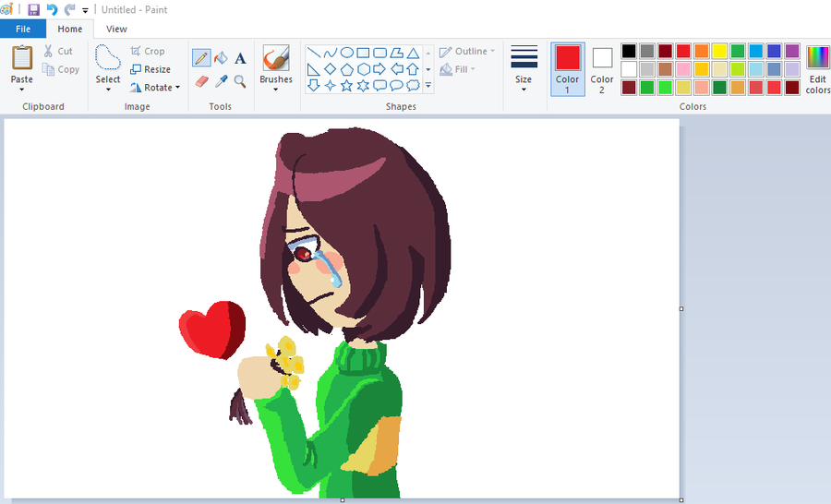
Task: Click the red heart on the canvas
Action: click(212, 330)
